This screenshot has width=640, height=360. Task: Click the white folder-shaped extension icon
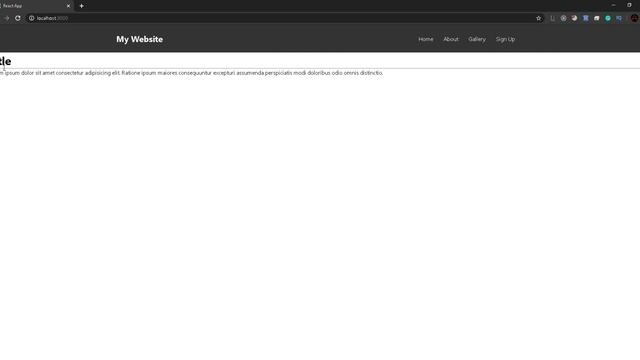(x=597, y=18)
